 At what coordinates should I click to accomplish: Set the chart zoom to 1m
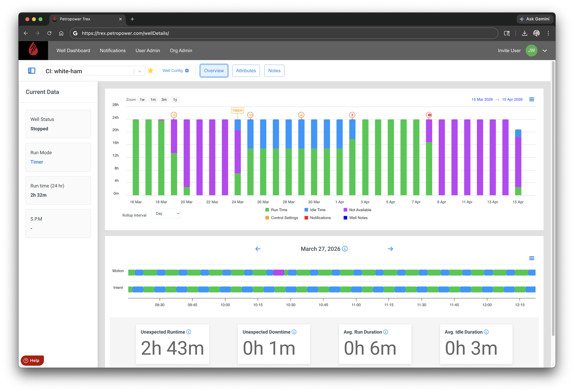(x=153, y=99)
